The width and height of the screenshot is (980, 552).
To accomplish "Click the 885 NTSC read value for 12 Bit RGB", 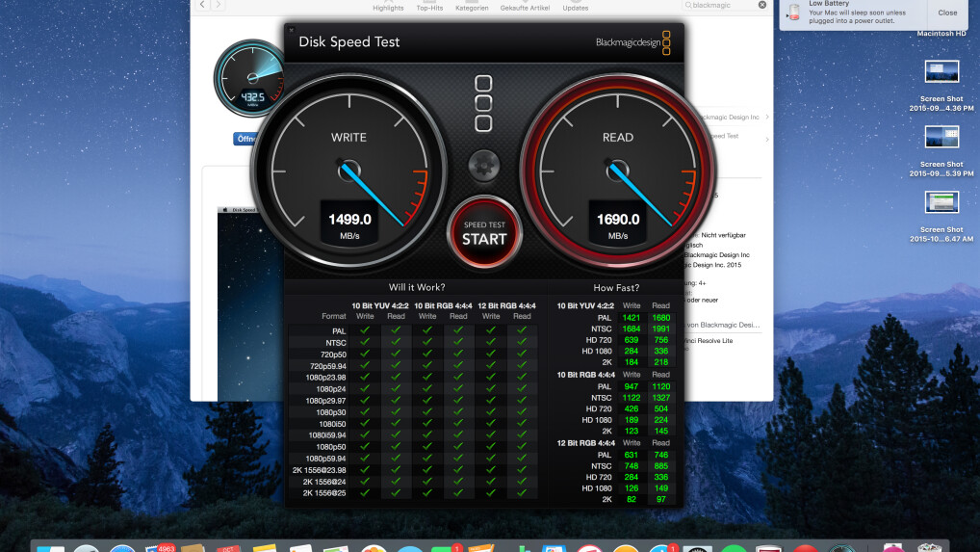I will click(660, 465).
